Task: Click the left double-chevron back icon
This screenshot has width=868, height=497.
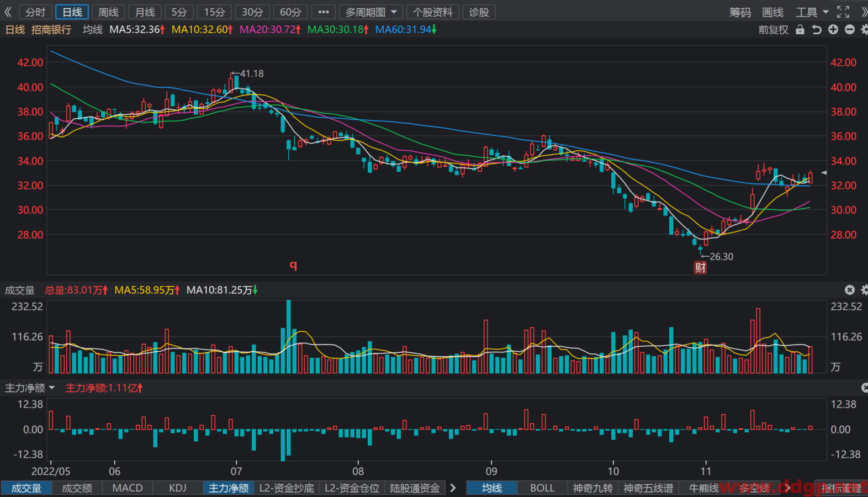Action: click(8, 12)
